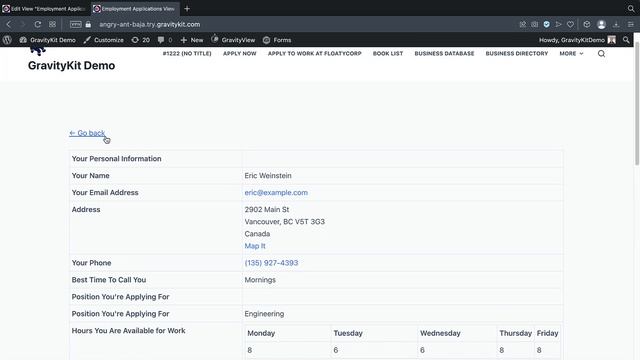Click the browser back arrow
Viewport: 640px width, 360px height.
point(9,24)
